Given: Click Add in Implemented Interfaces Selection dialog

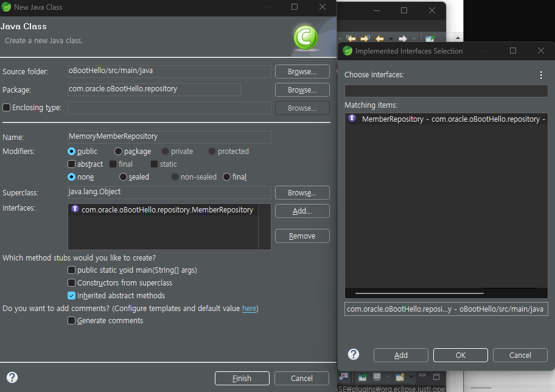Looking at the screenshot, I should 400,355.
